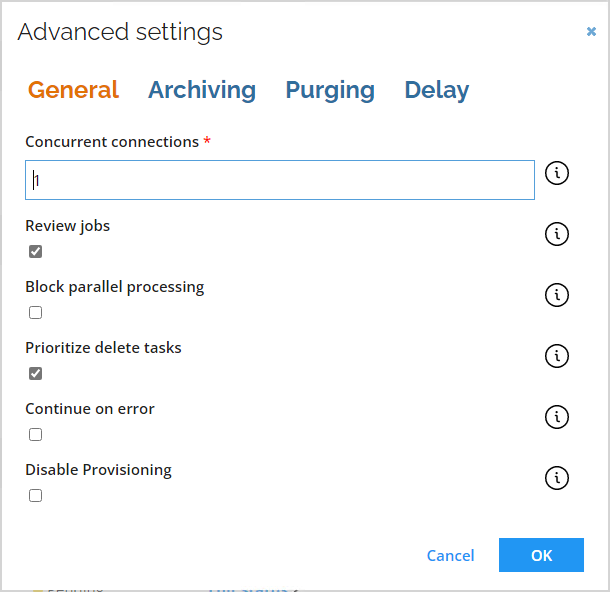
Task: Open info icon for Concurrent connections
Action: pos(557,173)
